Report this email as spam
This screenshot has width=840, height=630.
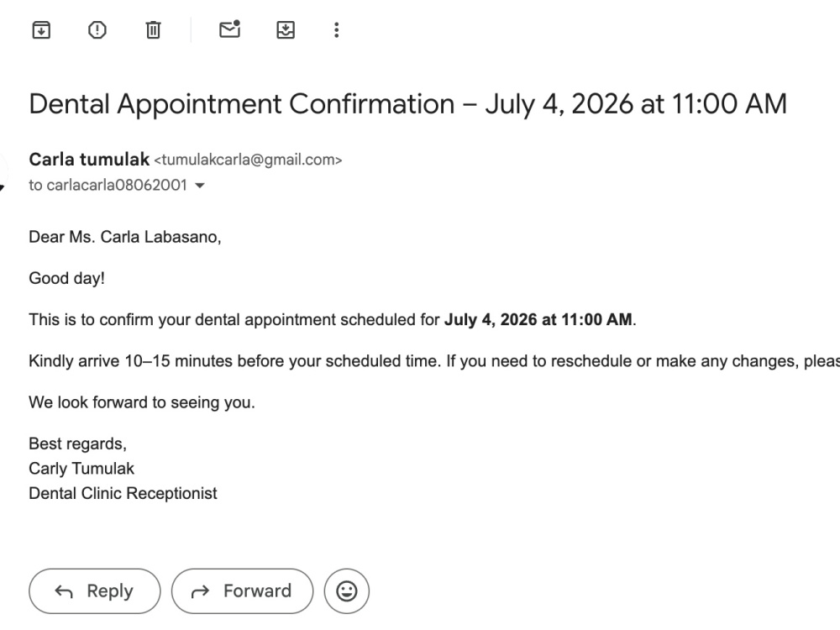click(x=97, y=30)
